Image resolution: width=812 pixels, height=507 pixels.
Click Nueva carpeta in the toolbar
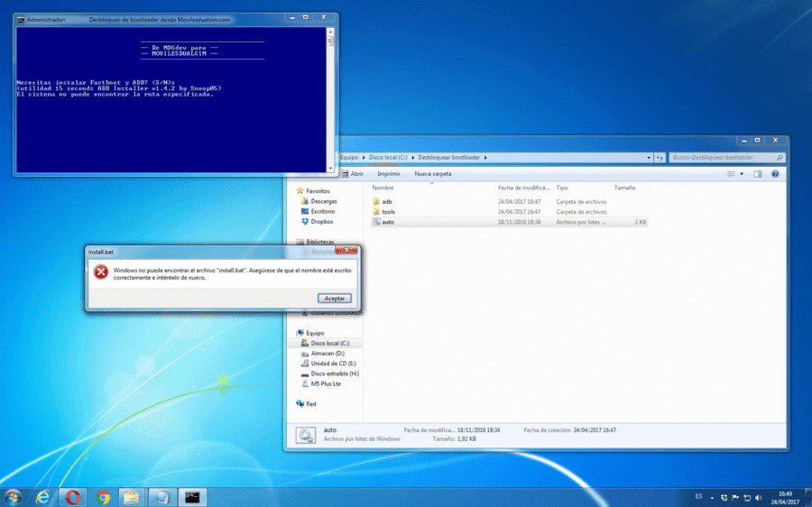click(432, 174)
